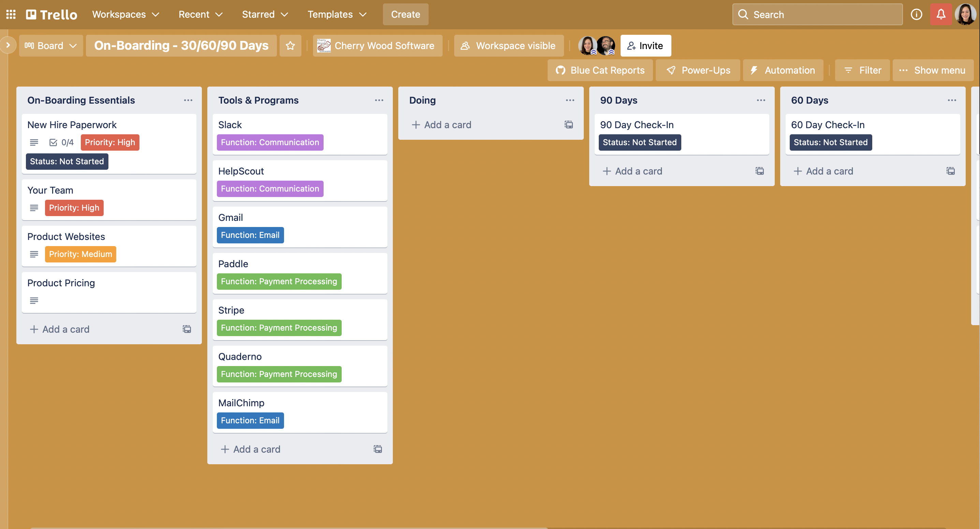Open the Filter panel
Viewport: 980px width, 529px height.
point(862,70)
